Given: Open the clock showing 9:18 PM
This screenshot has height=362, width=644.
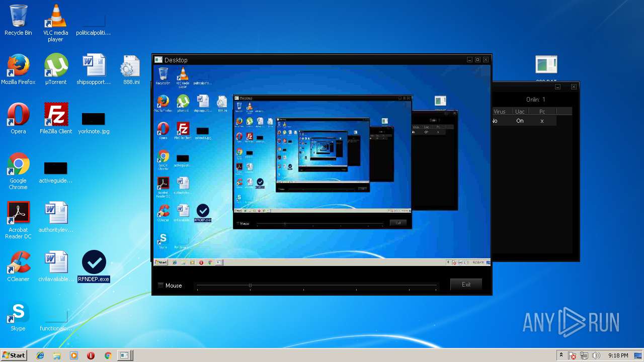Looking at the screenshot, I should tap(618, 355).
